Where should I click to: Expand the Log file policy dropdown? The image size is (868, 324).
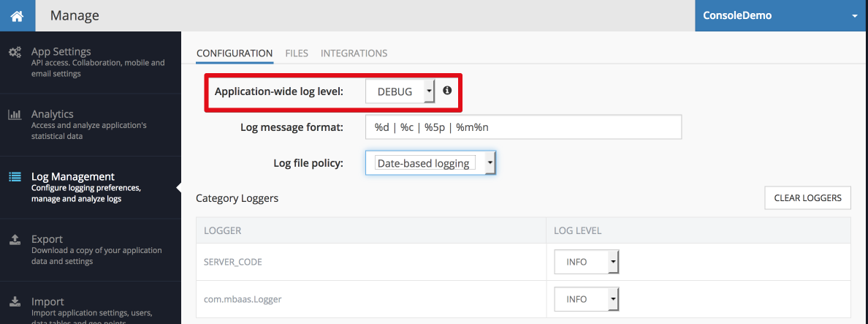(x=430, y=163)
